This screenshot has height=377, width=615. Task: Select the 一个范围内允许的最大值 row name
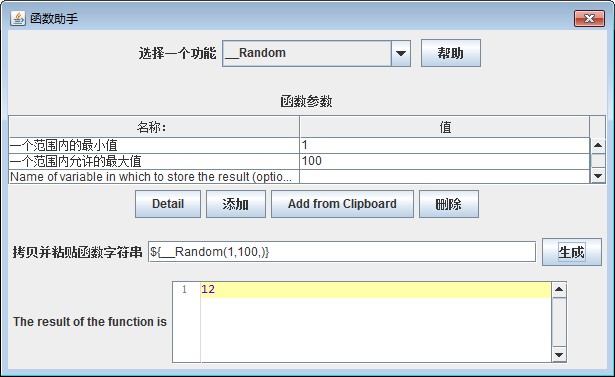(154, 161)
